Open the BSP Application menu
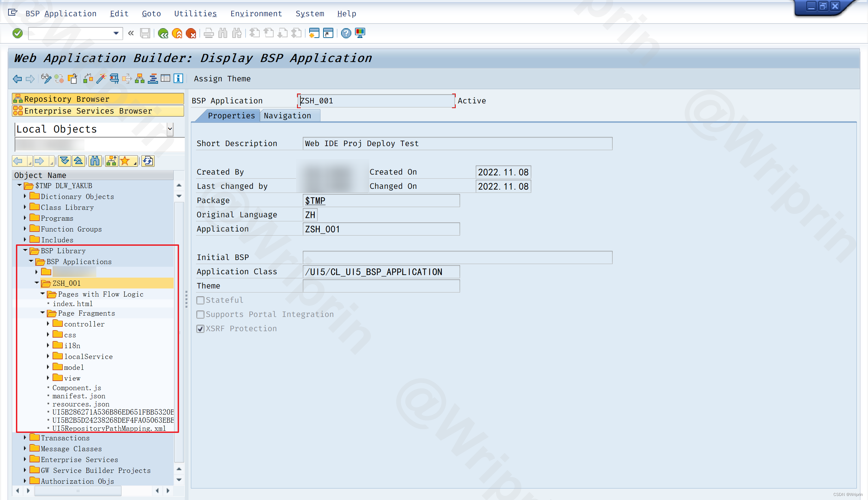The image size is (868, 500). [x=60, y=13]
